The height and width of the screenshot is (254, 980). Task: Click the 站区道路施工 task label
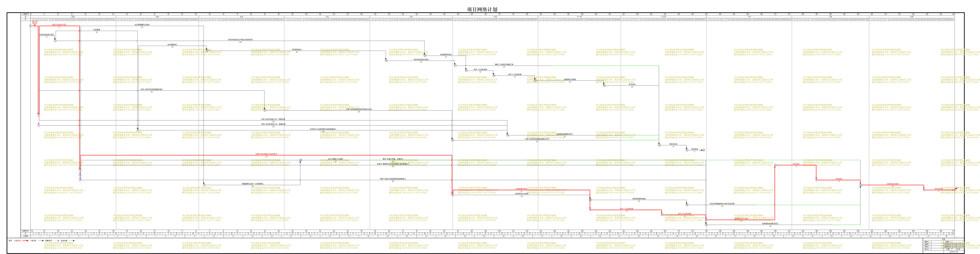point(172,45)
